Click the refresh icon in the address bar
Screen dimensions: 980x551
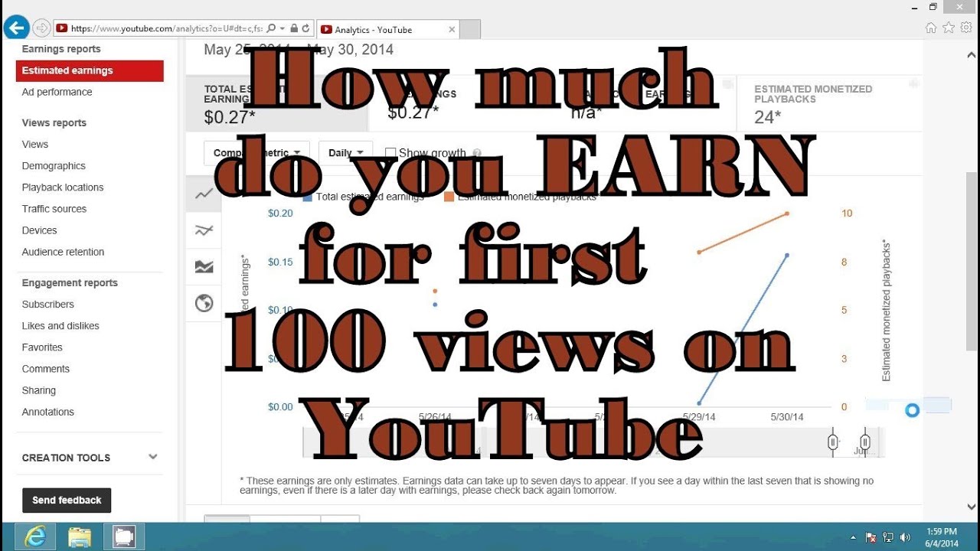point(306,28)
